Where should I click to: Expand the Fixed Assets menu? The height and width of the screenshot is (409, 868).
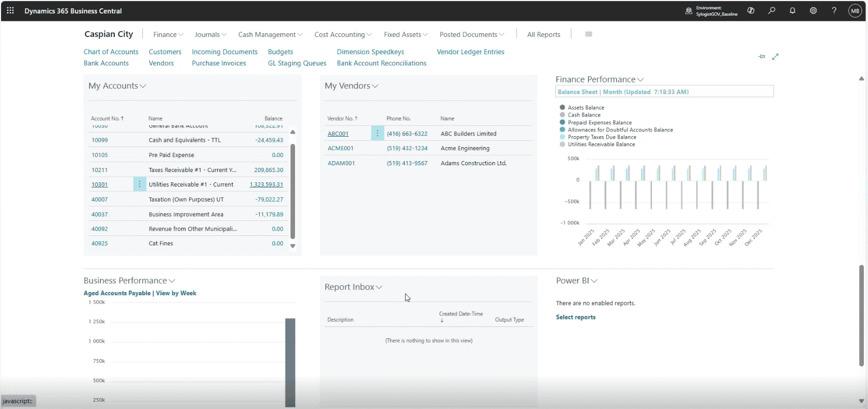[x=406, y=35]
